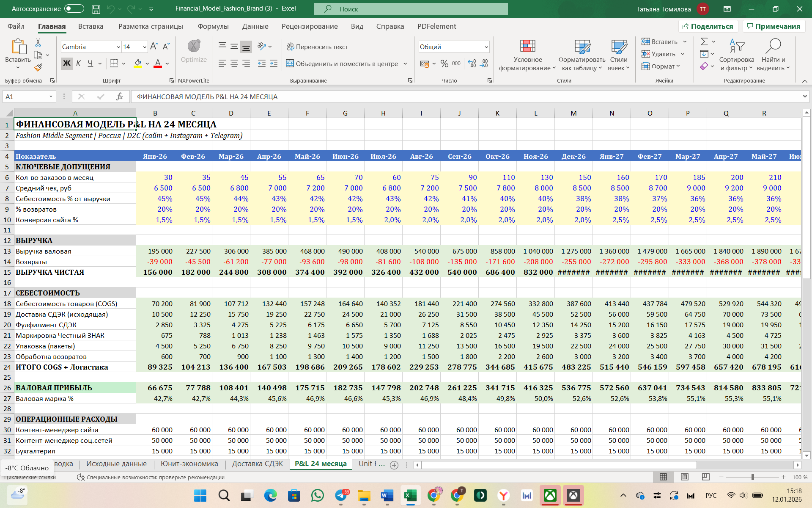Click the Save icon in title bar
This screenshot has height=508, width=812.
(x=96, y=9)
